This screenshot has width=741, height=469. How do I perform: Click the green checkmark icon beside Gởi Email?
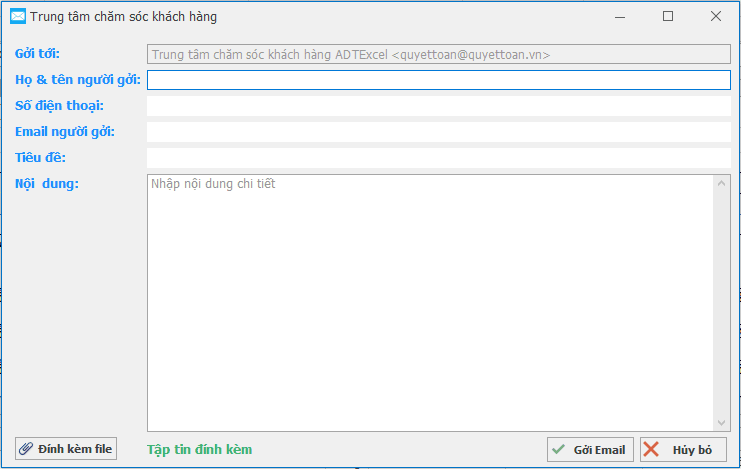559,450
